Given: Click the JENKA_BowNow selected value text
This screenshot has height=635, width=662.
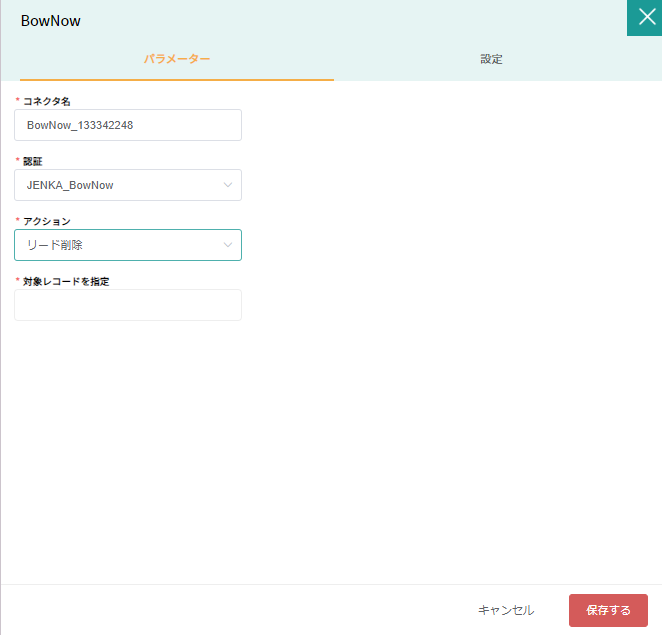Looking at the screenshot, I should (70, 185).
